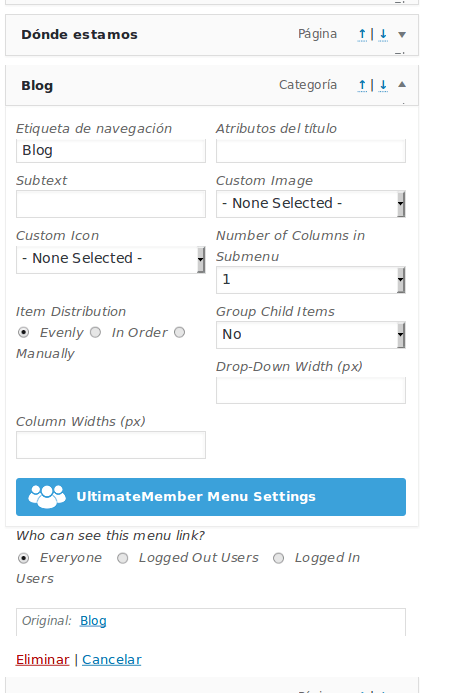Move Dónde estamos item down arrow
This screenshot has height=693, width=449.
tap(383, 34)
